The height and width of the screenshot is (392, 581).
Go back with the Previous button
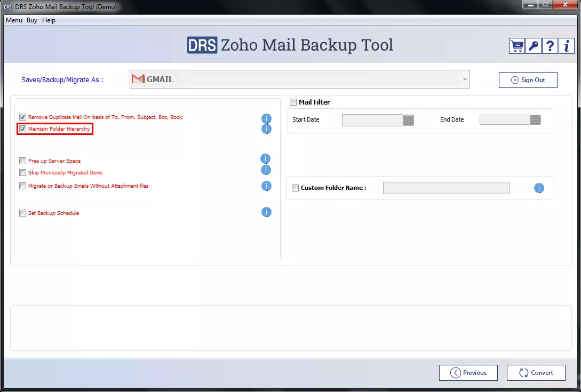coord(468,373)
